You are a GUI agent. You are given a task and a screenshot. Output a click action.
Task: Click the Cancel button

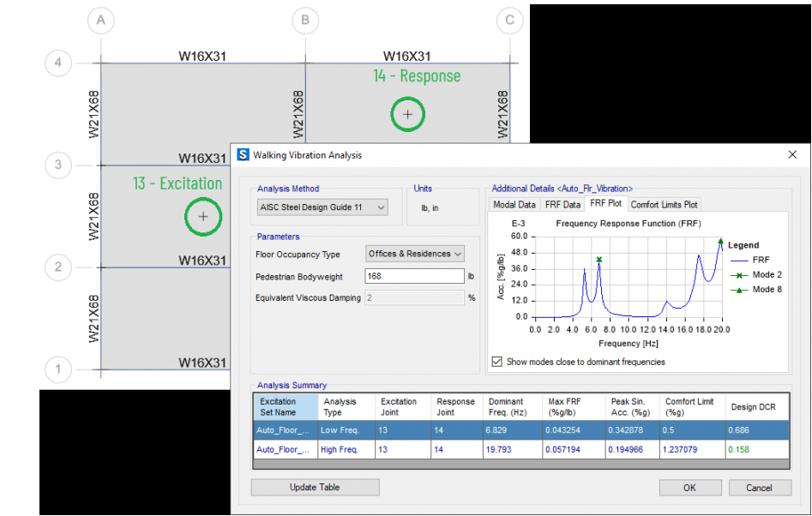point(759,488)
